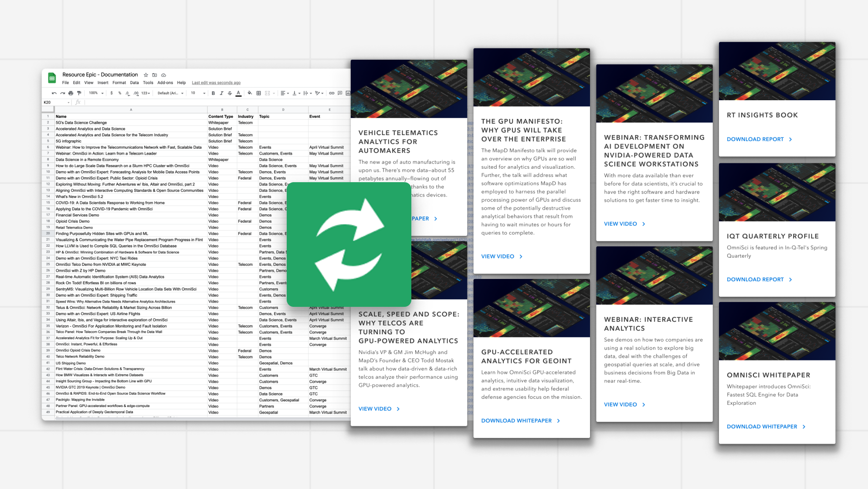Click the formula bar input
The height and width of the screenshot is (489, 868).
[x=217, y=102]
